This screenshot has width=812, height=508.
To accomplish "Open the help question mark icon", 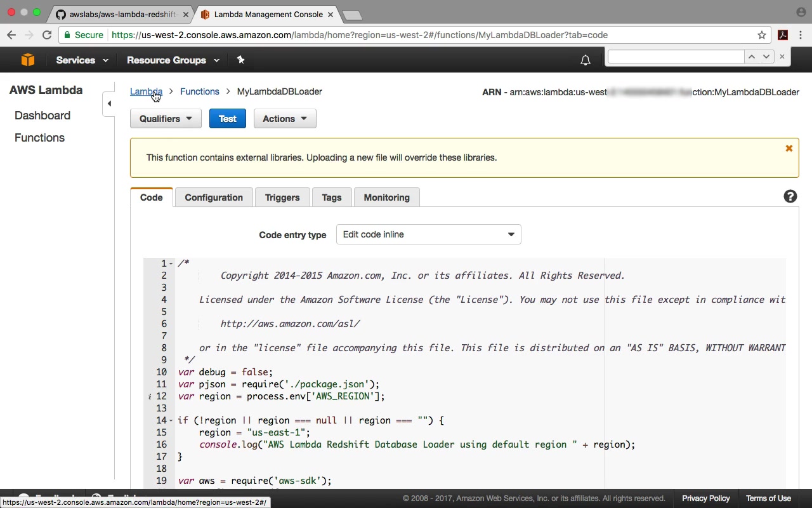I will pyautogui.click(x=790, y=197).
